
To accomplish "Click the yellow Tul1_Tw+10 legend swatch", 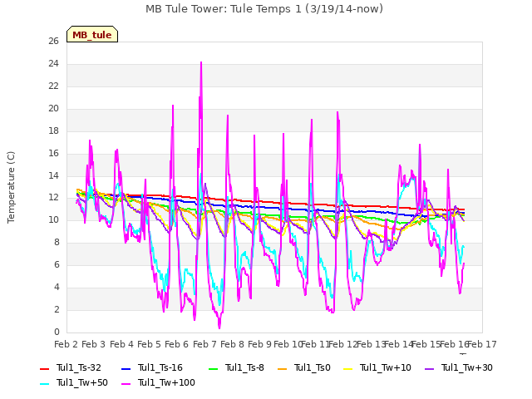I will (x=348, y=368).
